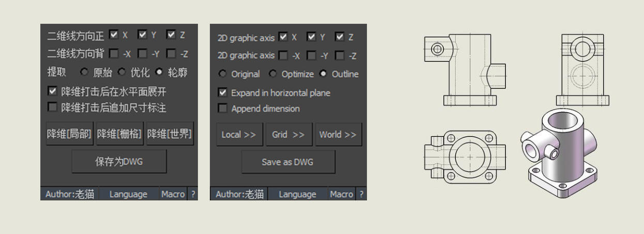Toggle the -Z checkbox in Chinese panel
This screenshot has height=234, width=644.
[171, 54]
